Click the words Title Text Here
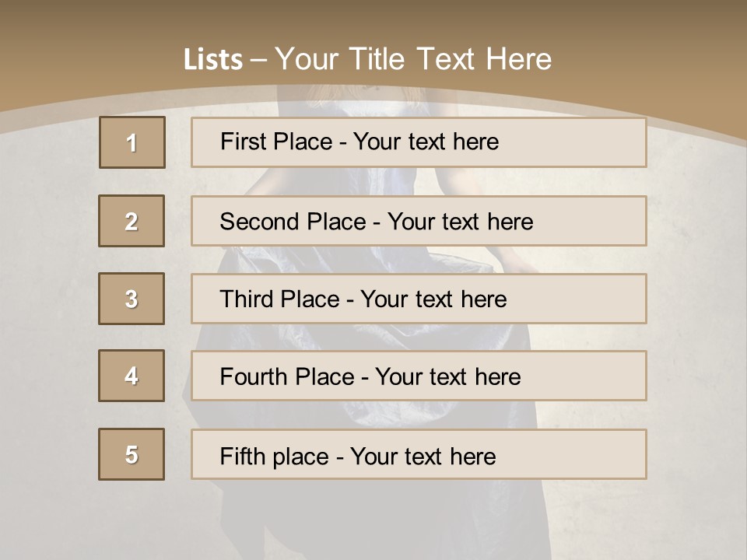747x560 pixels. click(451, 59)
